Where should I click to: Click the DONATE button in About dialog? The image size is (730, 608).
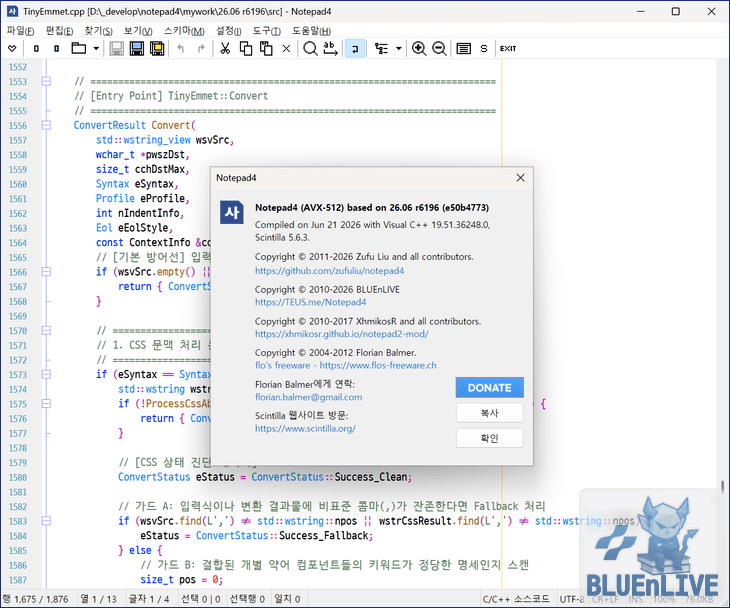pyautogui.click(x=489, y=387)
